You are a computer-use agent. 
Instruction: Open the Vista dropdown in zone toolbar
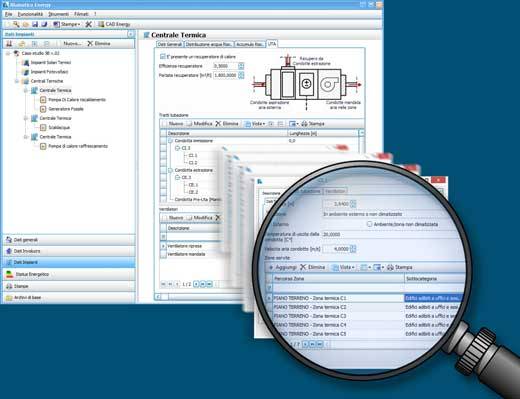(344, 267)
